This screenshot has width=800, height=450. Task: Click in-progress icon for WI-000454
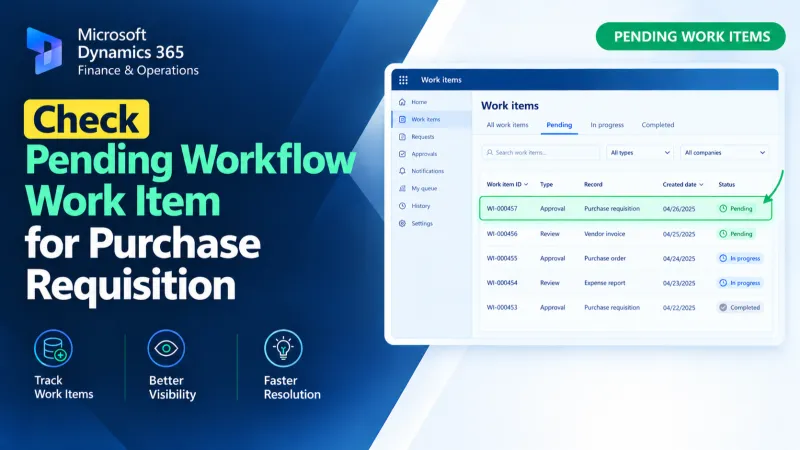click(x=723, y=283)
